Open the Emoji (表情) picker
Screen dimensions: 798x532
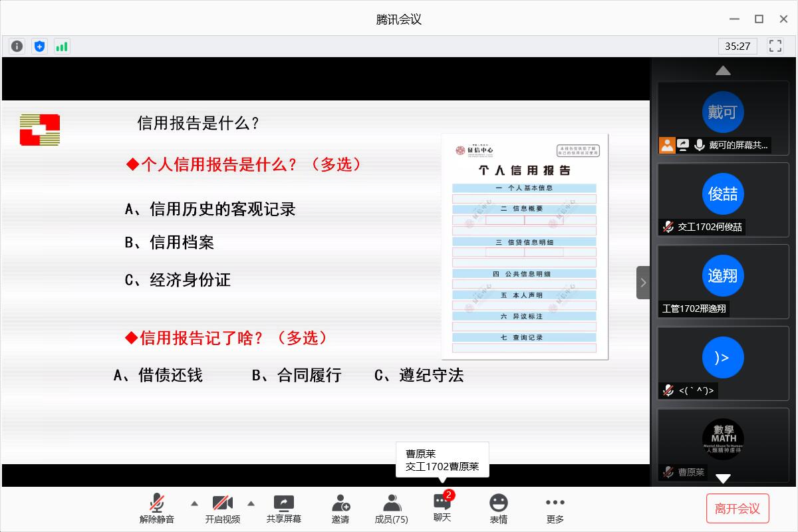point(498,509)
